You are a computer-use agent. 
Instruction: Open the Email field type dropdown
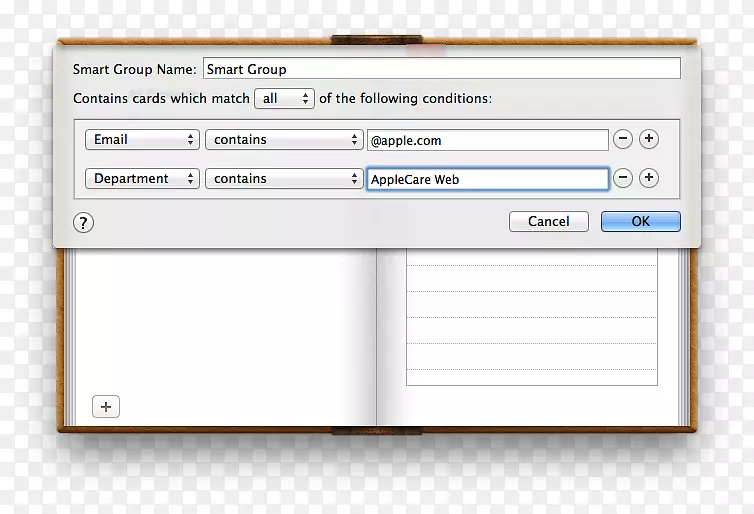pyautogui.click(x=142, y=139)
